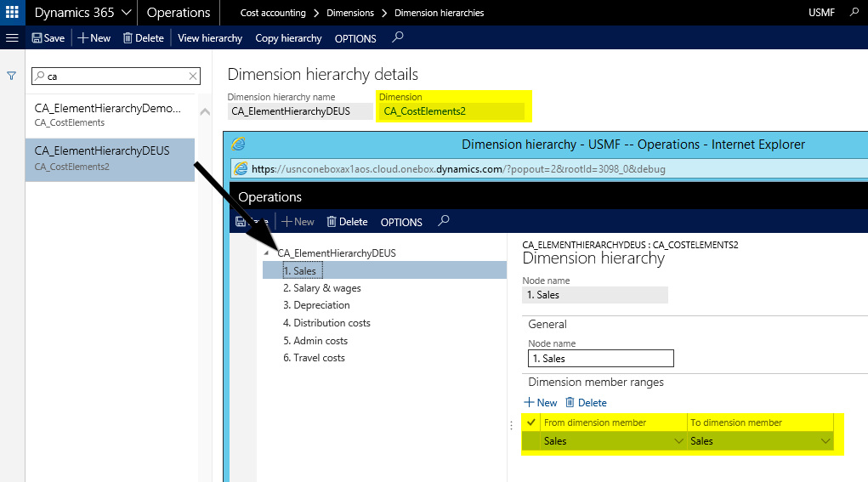Expand the To dimension member dropdown

pyautogui.click(x=825, y=441)
